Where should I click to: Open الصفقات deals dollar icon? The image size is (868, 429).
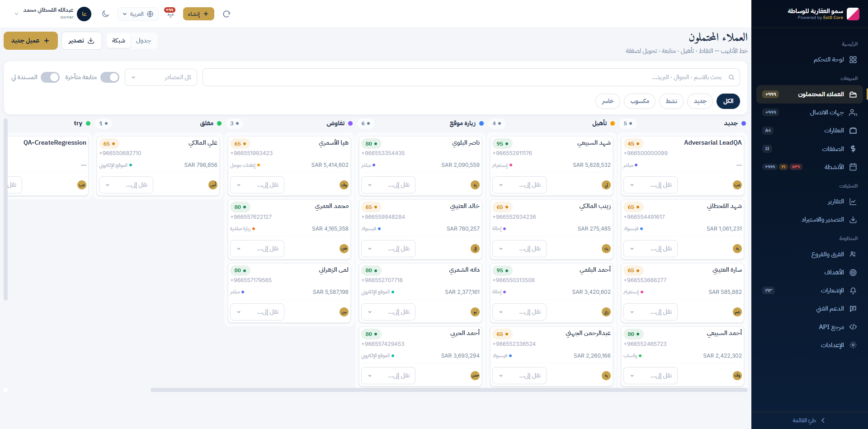click(853, 149)
